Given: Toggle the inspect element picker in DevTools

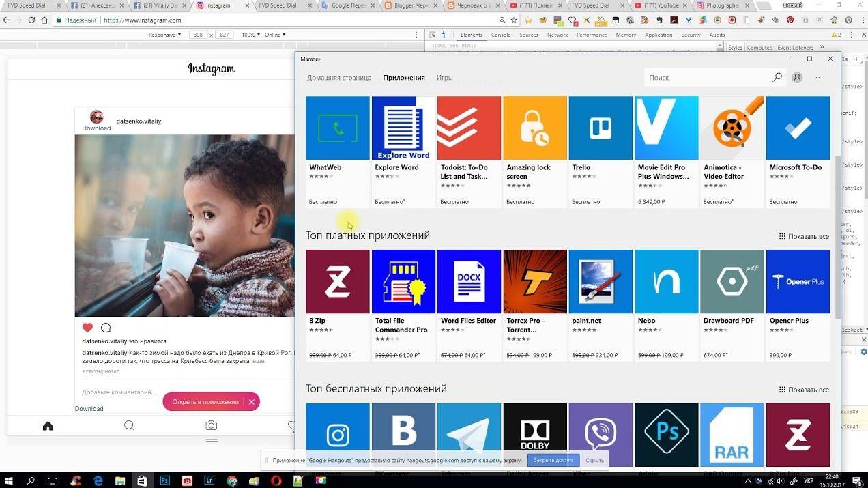Looking at the screenshot, I should tap(433, 35).
